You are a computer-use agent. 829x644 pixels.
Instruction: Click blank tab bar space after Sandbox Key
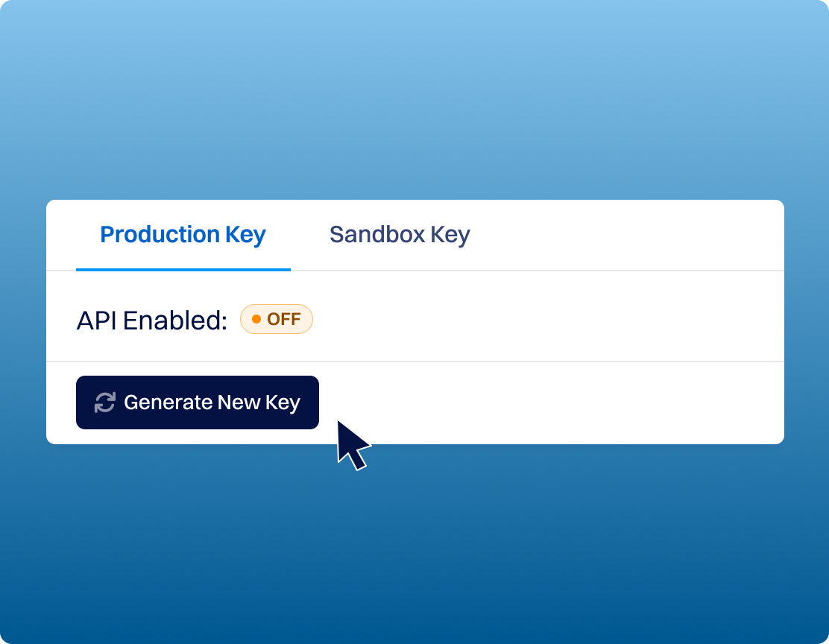click(626, 235)
